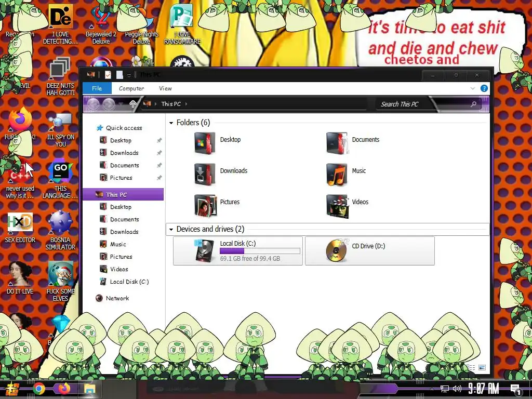
Task: Open the Downloads folder in Folders group
Action: click(x=221, y=174)
